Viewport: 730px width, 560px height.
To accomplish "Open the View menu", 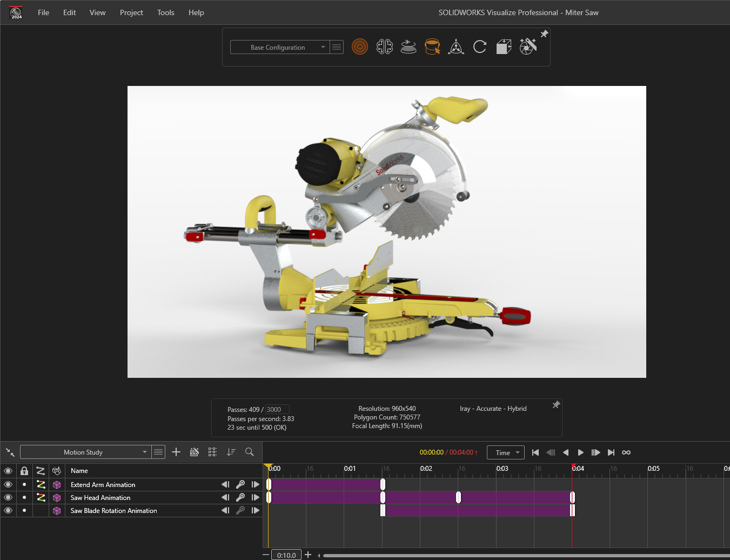I will point(98,12).
